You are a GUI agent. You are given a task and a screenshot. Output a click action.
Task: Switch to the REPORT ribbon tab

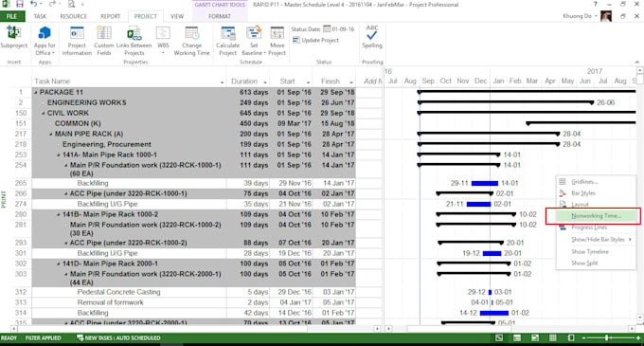coord(111,16)
